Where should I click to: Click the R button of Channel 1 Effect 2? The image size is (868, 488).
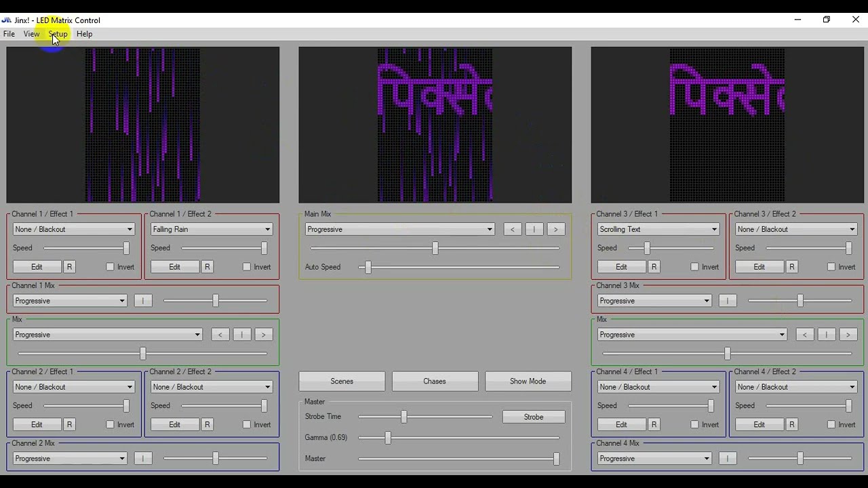click(208, 267)
